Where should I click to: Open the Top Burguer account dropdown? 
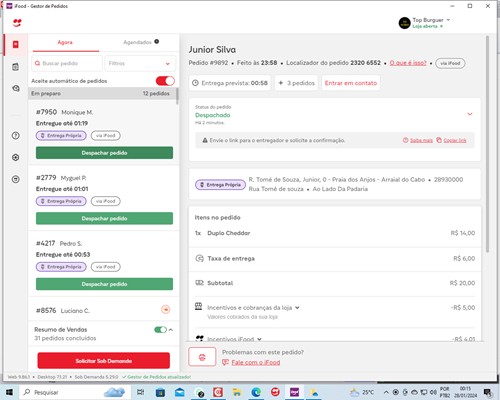click(x=448, y=20)
